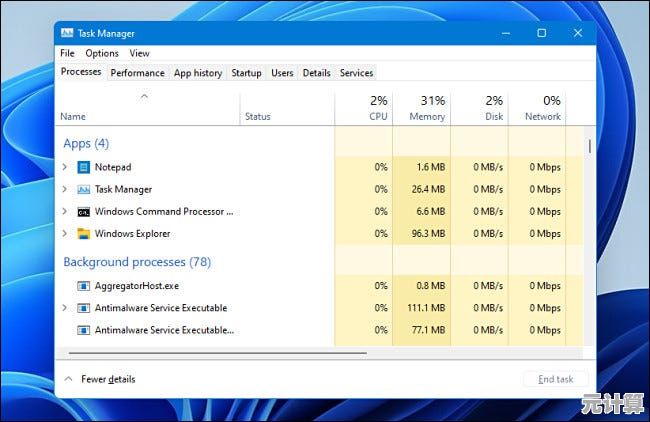Click the Windows Explorer folder icon
650x422 pixels.
(x=84, y=233)
